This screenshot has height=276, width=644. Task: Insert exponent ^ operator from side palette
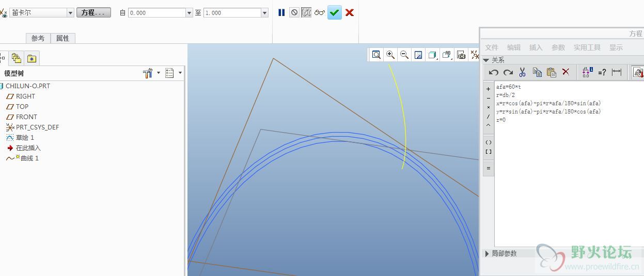pyautogui.click(x=489, y=125)
